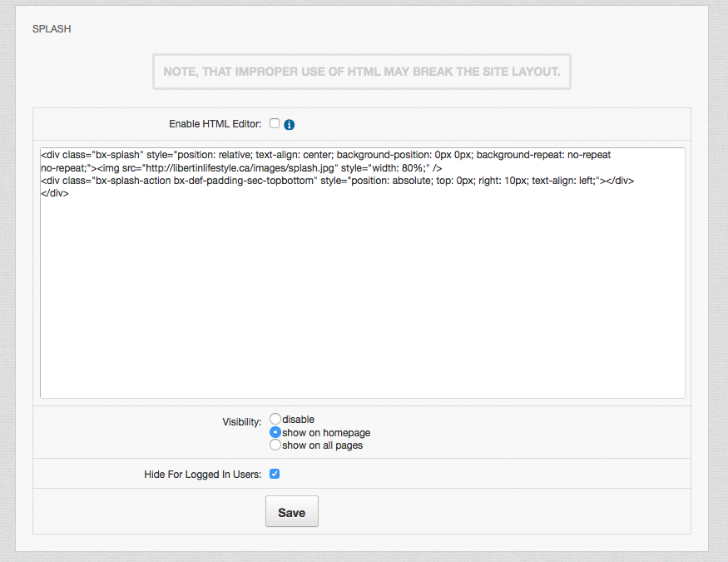This screenshot has height=562, width=728.
Task: Click the "Hide For Logged In Users:" label
Action: click(202, 475)
